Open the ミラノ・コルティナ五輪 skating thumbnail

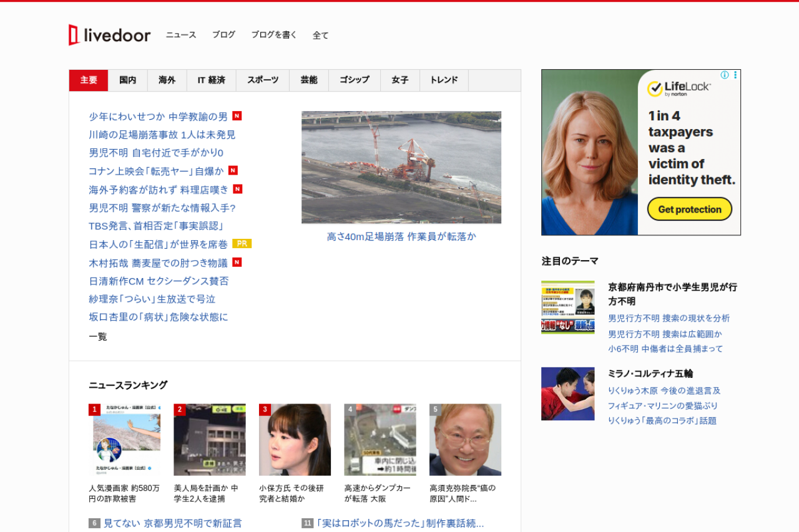(567, 394)
